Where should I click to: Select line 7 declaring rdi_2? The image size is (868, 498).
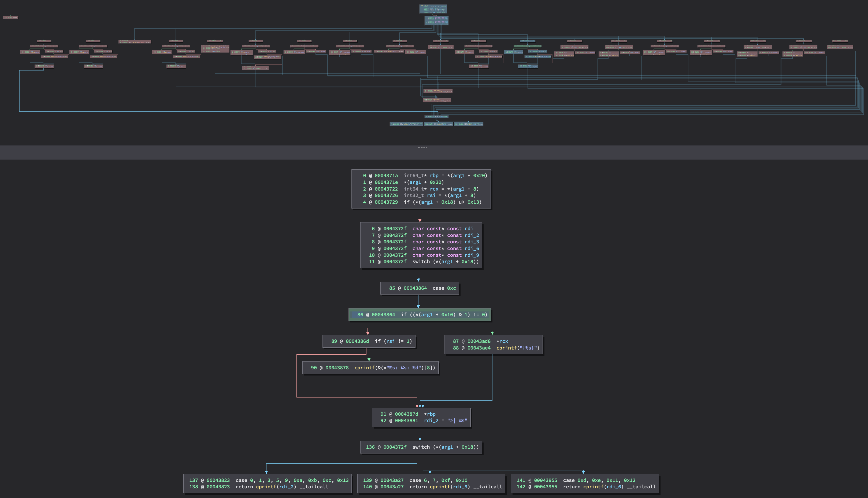[425, 235]
